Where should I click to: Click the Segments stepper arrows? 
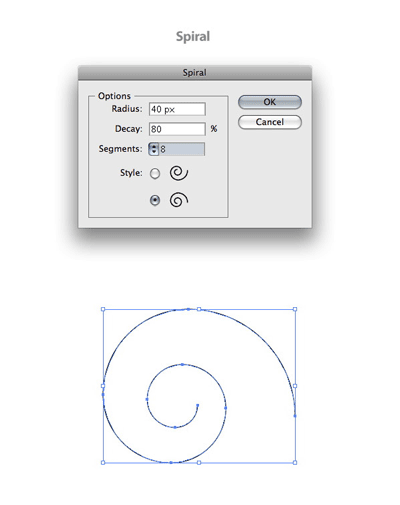coord(154,149)
